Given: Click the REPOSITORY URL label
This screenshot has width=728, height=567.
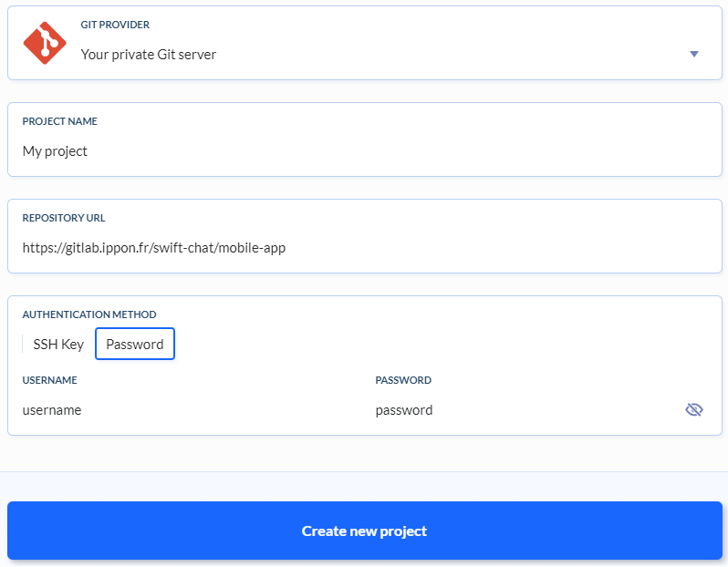Looking at the screenshot, I should pyautogui.click(x=64, y=218).
